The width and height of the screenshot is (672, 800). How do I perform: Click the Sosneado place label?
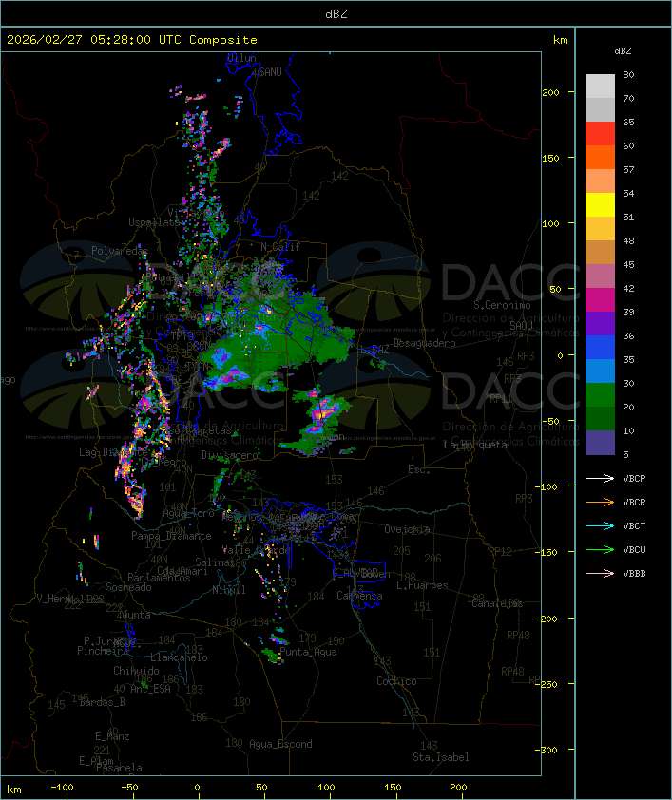(128, 587)
